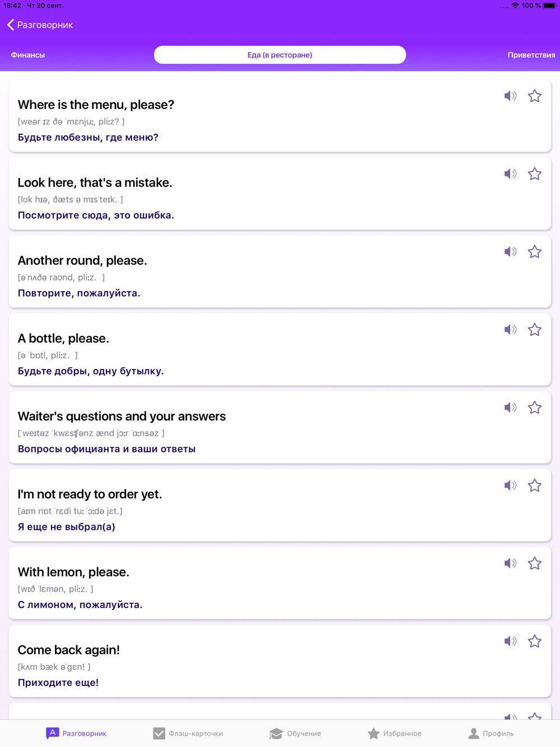The height and width of the screenshot is (747, 560).
Task: Go back to Разговорник using the chevron
Action: pos(11,25)
